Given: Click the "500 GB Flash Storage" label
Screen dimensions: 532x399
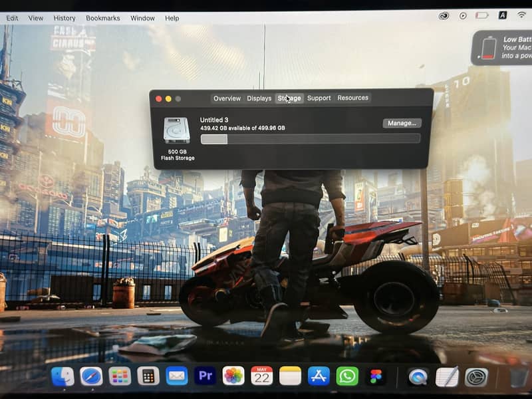Looking at the screenshot, I should [x=178, y=155].
